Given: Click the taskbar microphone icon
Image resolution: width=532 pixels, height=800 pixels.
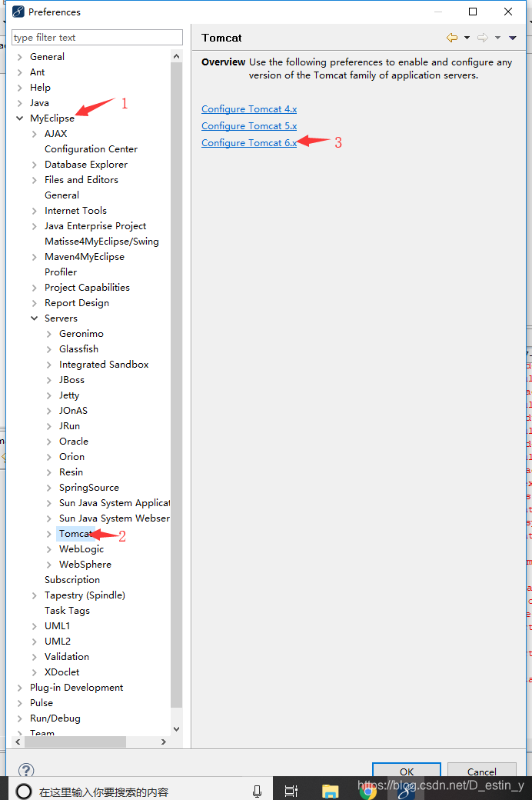Looking at the screenshot, I should [257, 792].
